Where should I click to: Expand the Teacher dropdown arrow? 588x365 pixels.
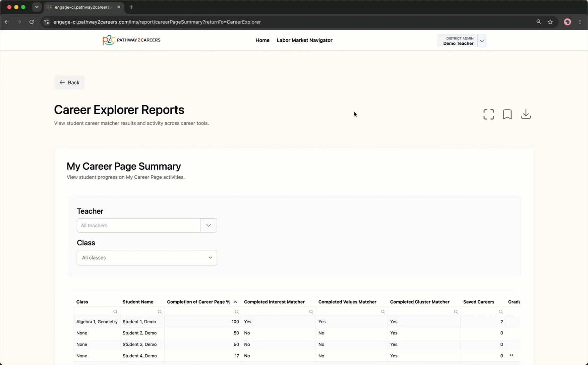click(x=209, y=226)
